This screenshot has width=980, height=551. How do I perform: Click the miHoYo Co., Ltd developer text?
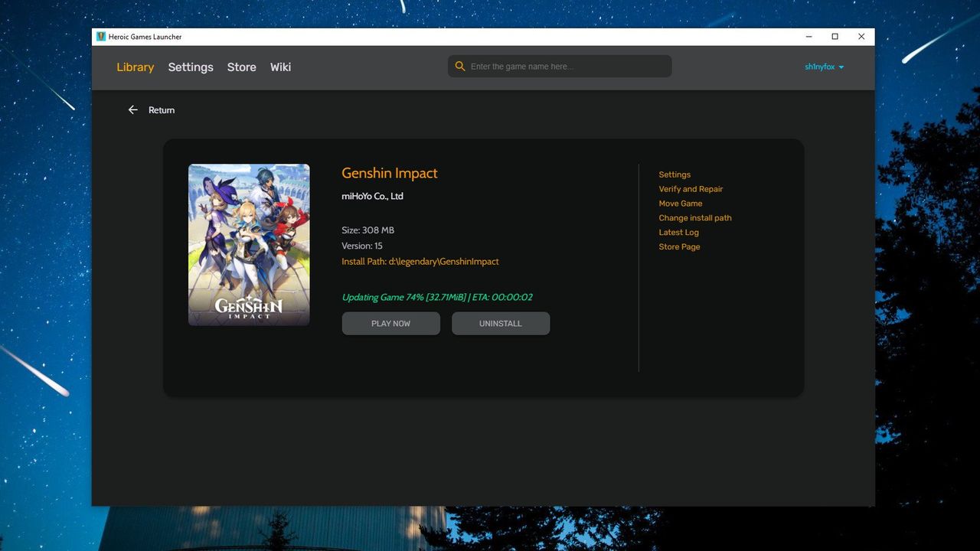point(372,197)
